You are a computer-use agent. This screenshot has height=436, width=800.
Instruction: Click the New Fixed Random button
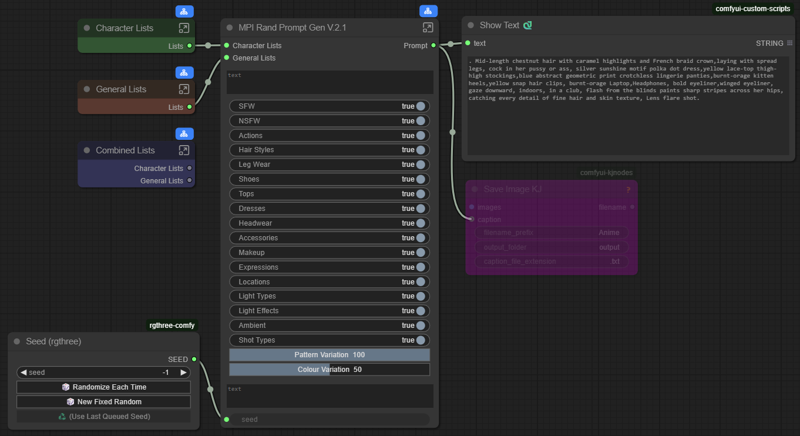(x=104, y=402)
